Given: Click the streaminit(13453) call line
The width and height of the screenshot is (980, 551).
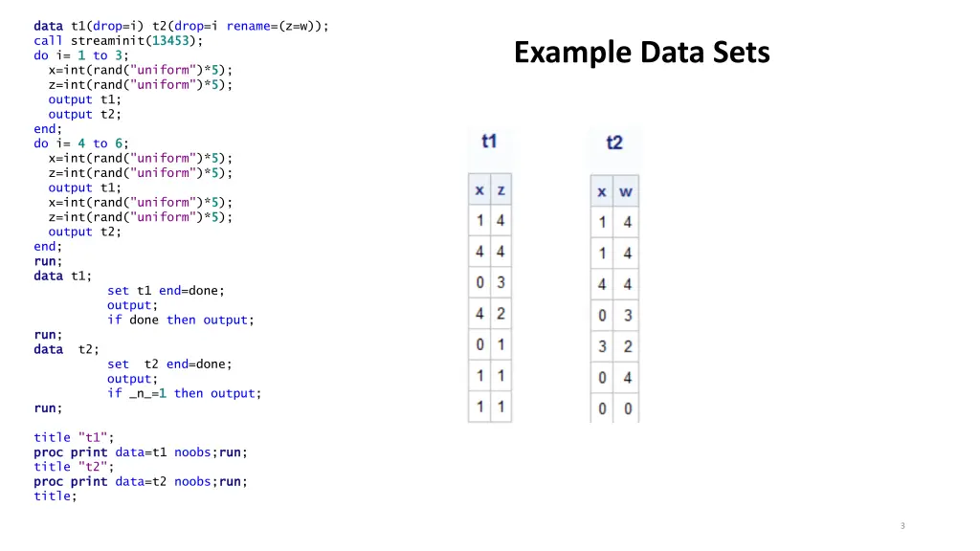Looking at the screenshot, I should point(119,40).
